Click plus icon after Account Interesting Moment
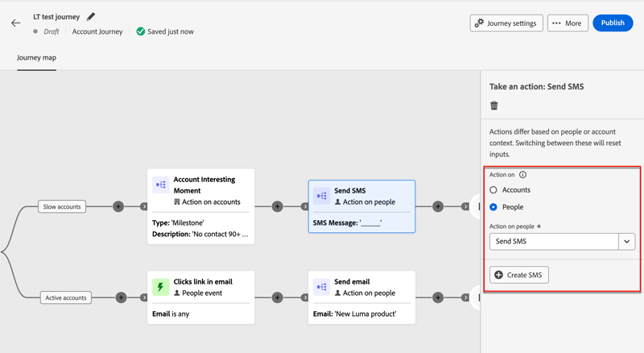 click(x=277, y=207)
